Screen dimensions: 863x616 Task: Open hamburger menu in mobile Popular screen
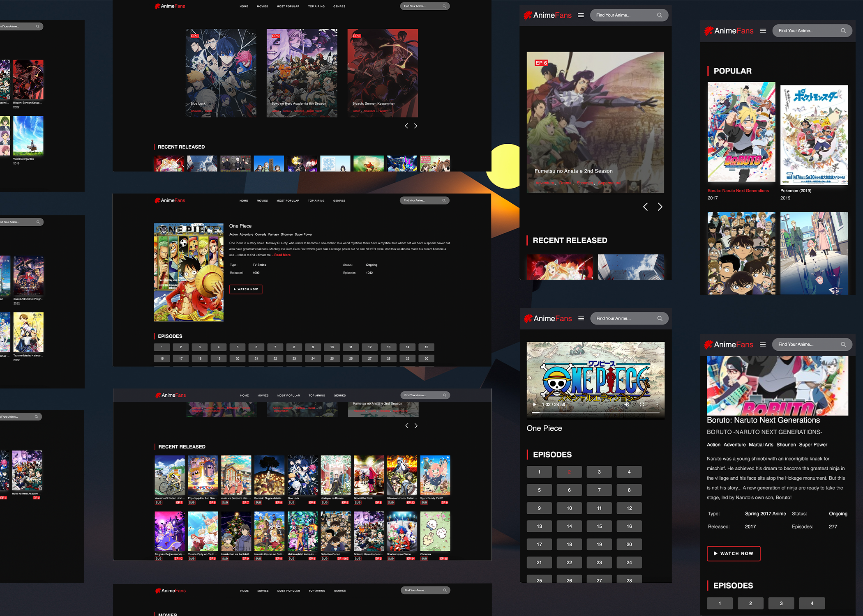coord(763,31)
